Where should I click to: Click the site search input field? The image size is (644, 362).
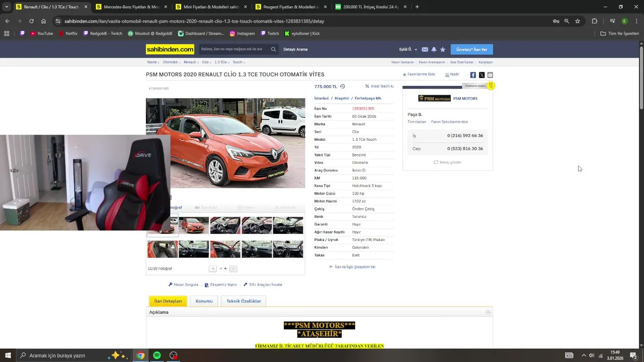coord(234,49)
